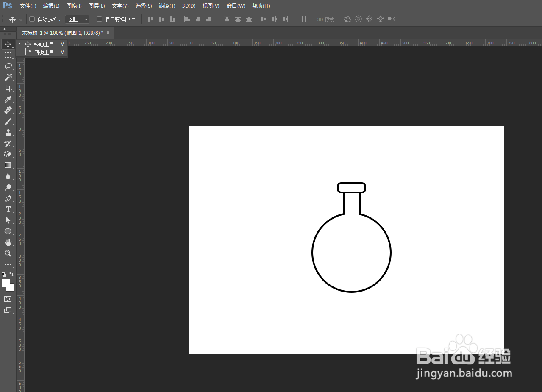Select the Blur tool droplet icon
Viewport: 542px width, 392px height.
[8, 176]
